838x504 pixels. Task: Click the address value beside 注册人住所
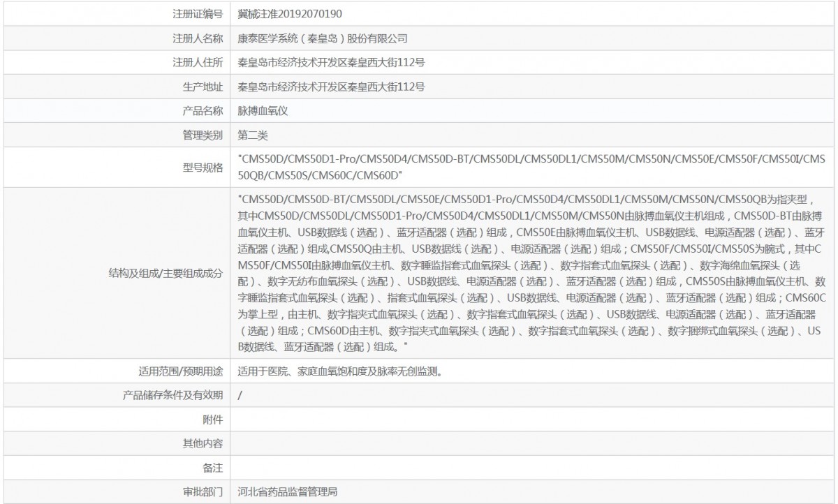(331, 62)
